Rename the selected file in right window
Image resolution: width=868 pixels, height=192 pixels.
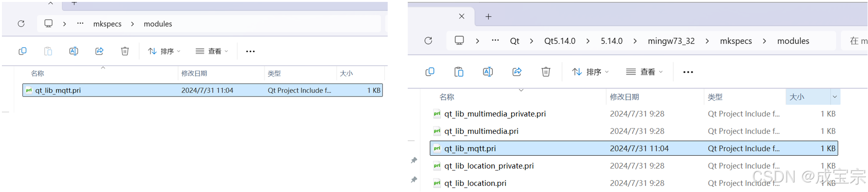(x=488, y=72)
